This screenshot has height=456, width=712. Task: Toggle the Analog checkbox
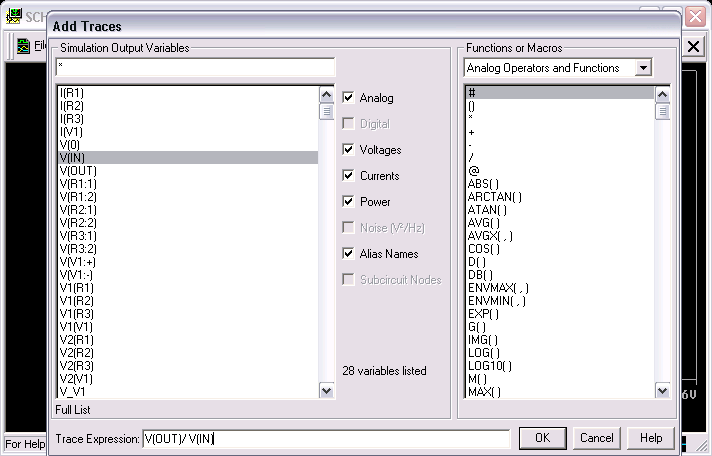pyautogui.click(x=348, y=98)
